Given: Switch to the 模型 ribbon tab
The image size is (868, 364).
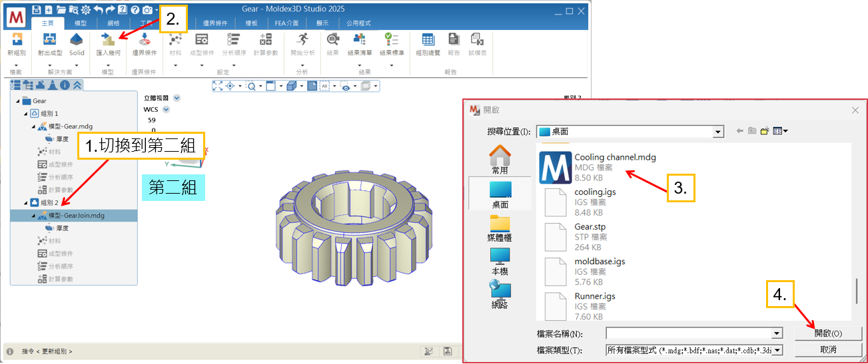Looking at the screenshot, I should (80, 23).
